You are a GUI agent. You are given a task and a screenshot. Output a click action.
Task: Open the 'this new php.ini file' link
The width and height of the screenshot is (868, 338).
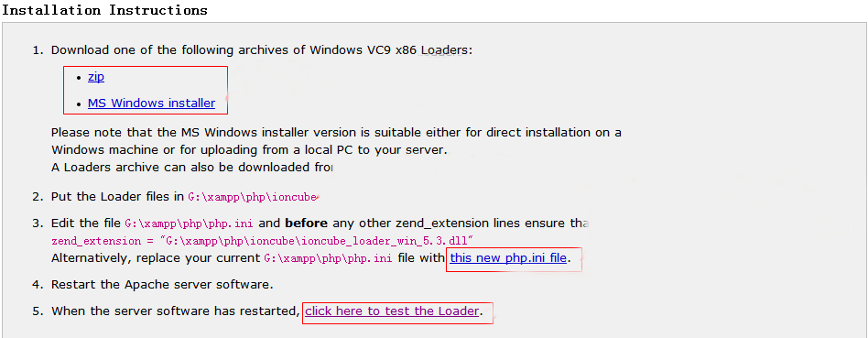[508, 257]
